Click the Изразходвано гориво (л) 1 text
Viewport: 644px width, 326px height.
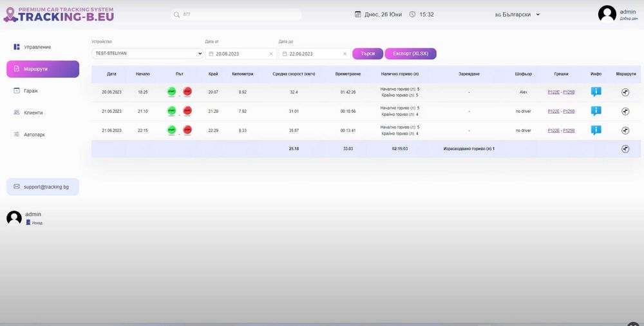pos(469,149)
